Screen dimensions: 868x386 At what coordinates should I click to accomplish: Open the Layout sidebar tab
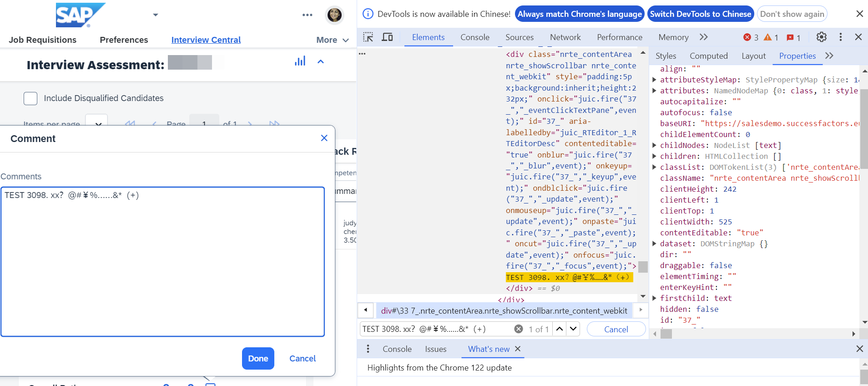(x=754, y=56)
